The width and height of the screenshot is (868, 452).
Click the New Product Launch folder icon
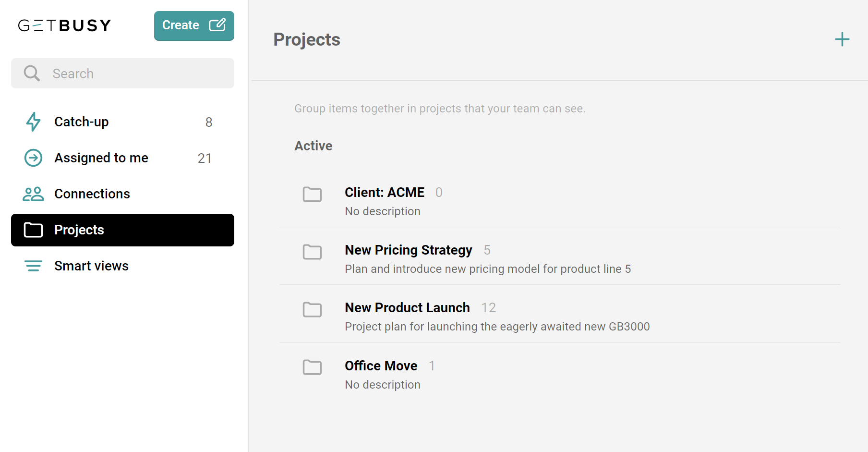312,309
